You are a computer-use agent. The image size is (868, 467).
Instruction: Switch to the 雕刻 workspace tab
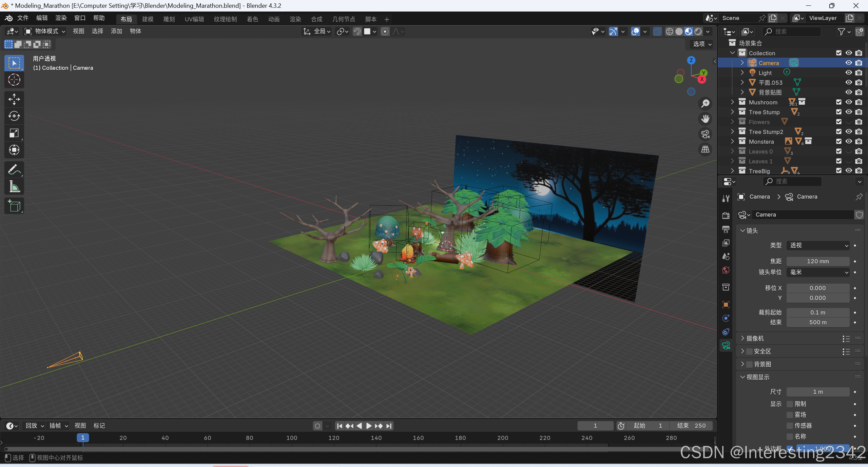tap(169, 19)
